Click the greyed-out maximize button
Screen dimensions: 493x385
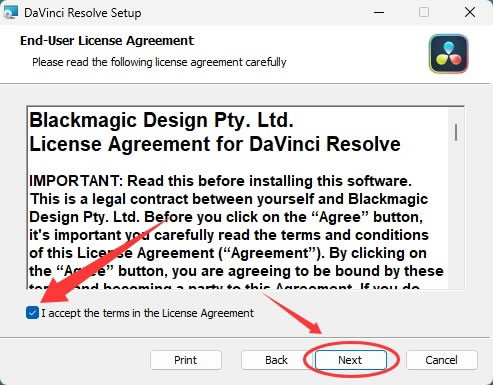point(424,13)
